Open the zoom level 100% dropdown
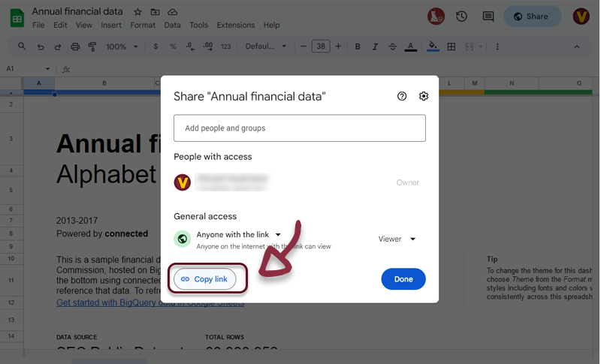 click(122, 47)
